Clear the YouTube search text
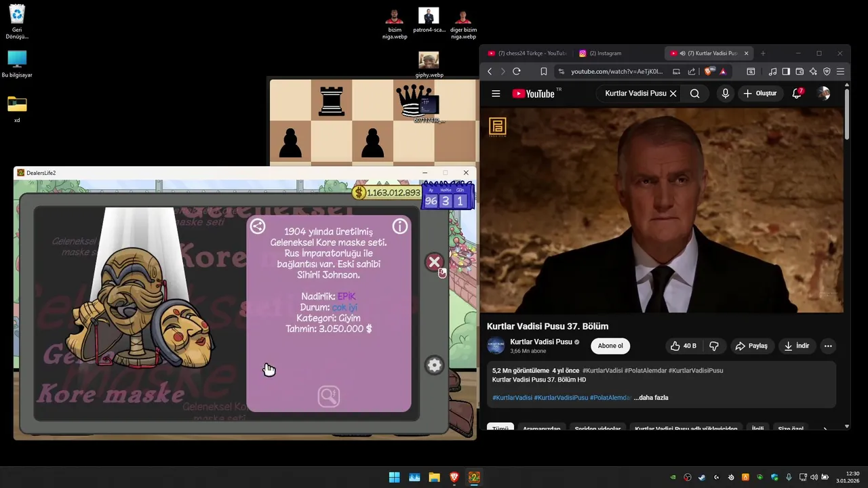 point(673,94)
